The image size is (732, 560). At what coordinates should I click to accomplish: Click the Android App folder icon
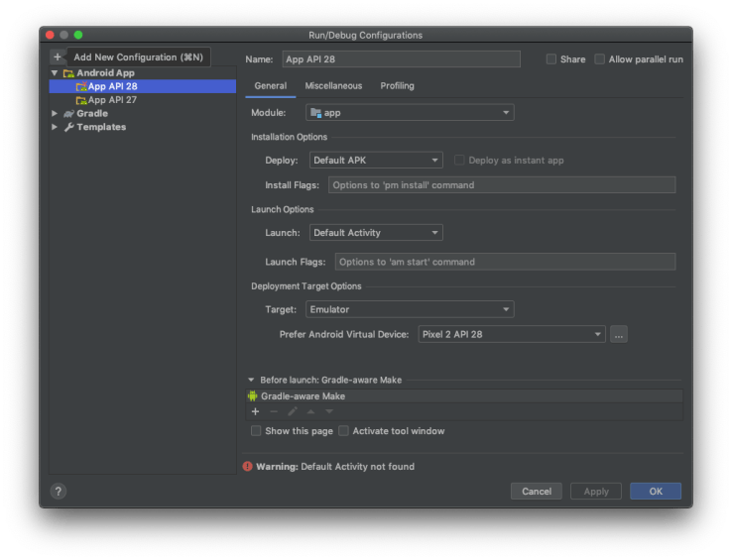68,73
